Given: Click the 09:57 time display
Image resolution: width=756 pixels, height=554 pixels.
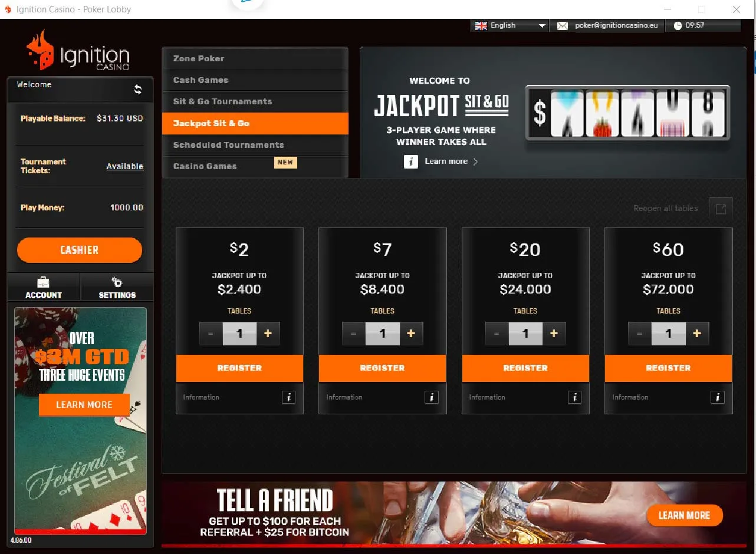Looking at the screenshot, I should (x=695, y=26).
